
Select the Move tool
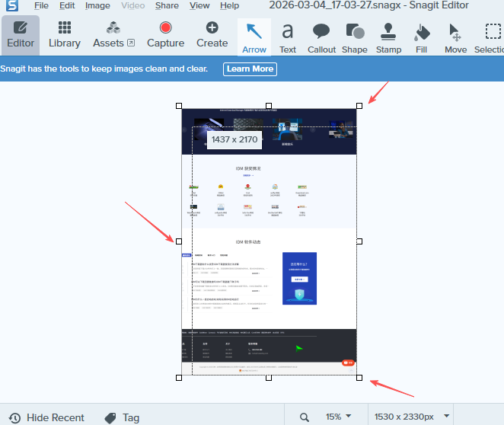pos(455,37)
